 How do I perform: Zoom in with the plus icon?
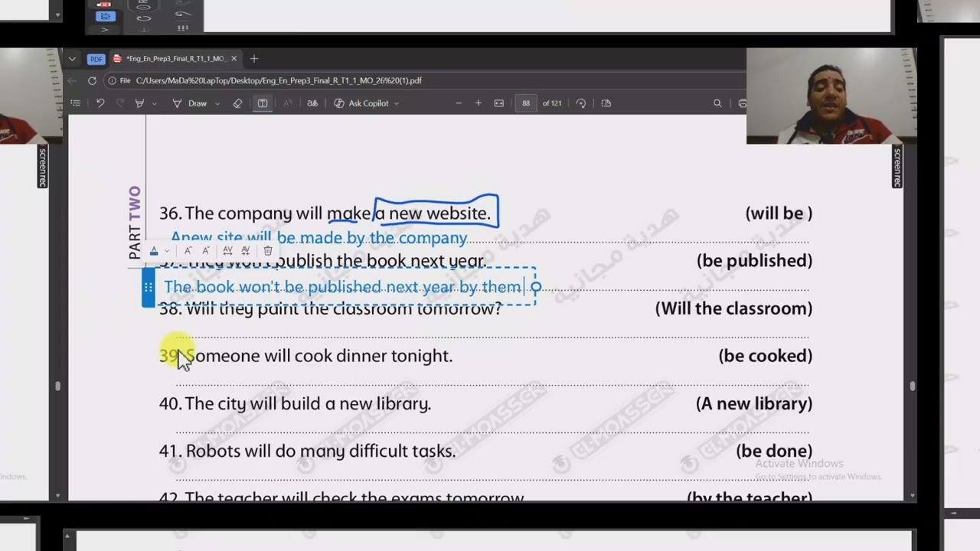point(479,103)
